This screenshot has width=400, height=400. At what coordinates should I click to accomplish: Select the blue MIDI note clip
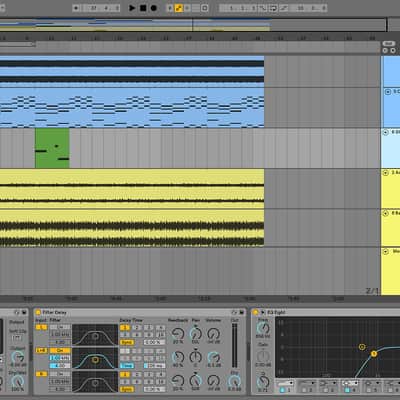[x=132, y=108]
